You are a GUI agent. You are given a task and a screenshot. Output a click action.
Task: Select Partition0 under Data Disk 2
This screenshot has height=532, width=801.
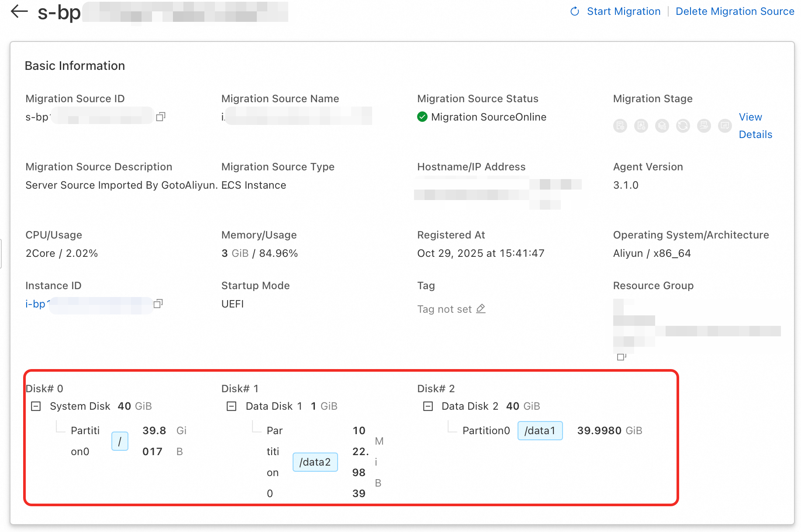point(486,431)
